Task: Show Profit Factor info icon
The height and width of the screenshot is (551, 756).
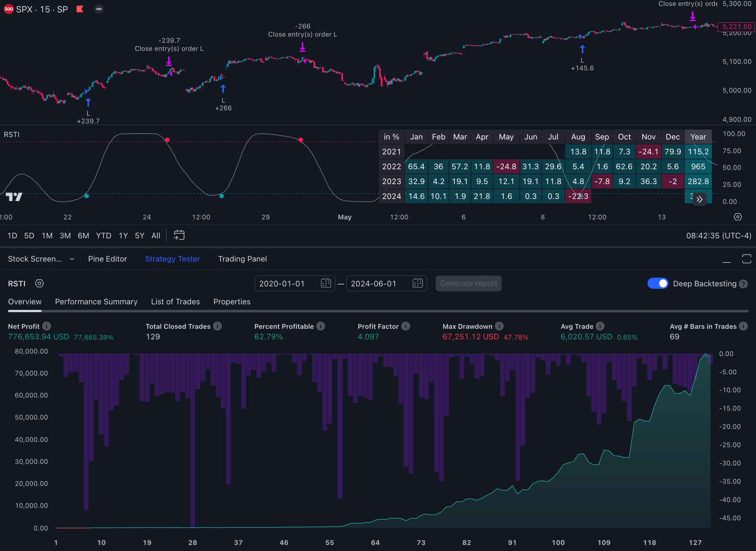Action: [406, 326]
